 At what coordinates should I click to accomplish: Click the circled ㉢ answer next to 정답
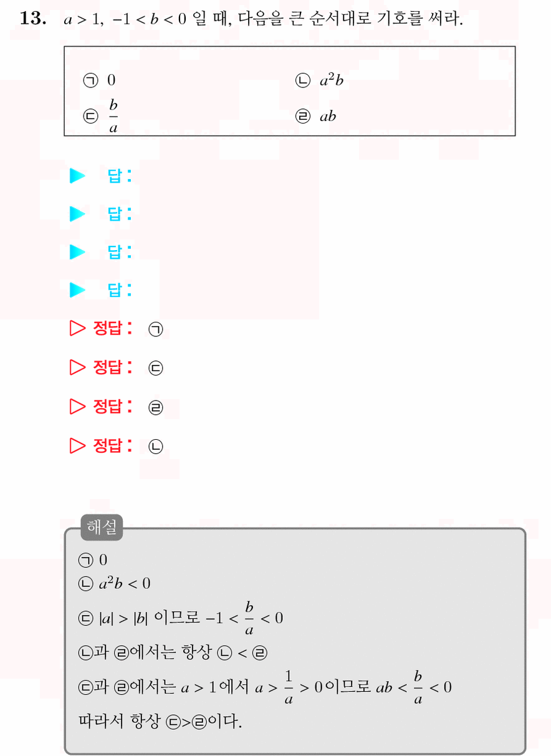156,369
